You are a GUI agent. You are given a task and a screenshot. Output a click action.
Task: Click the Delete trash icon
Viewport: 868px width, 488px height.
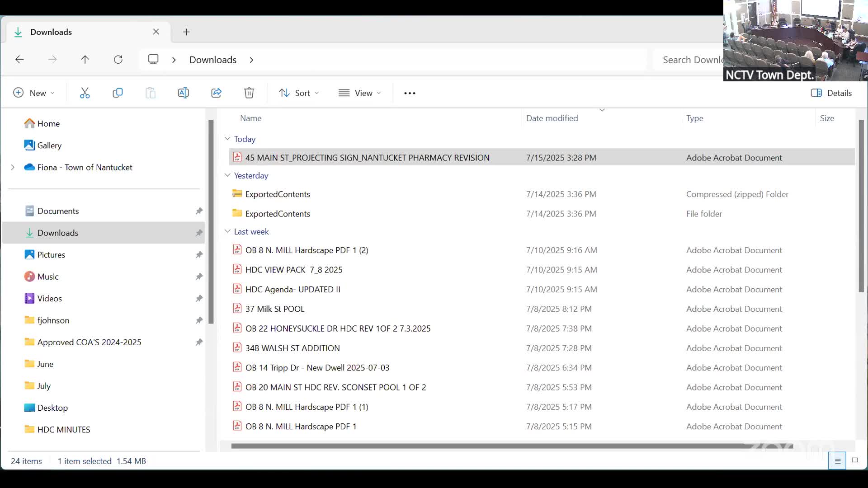pos(249,93)
